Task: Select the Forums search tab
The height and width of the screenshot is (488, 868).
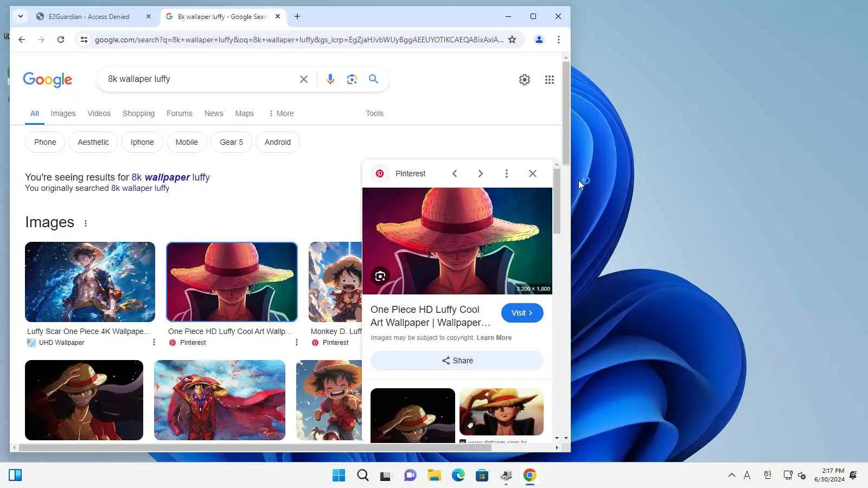Action: coord(180,113)
